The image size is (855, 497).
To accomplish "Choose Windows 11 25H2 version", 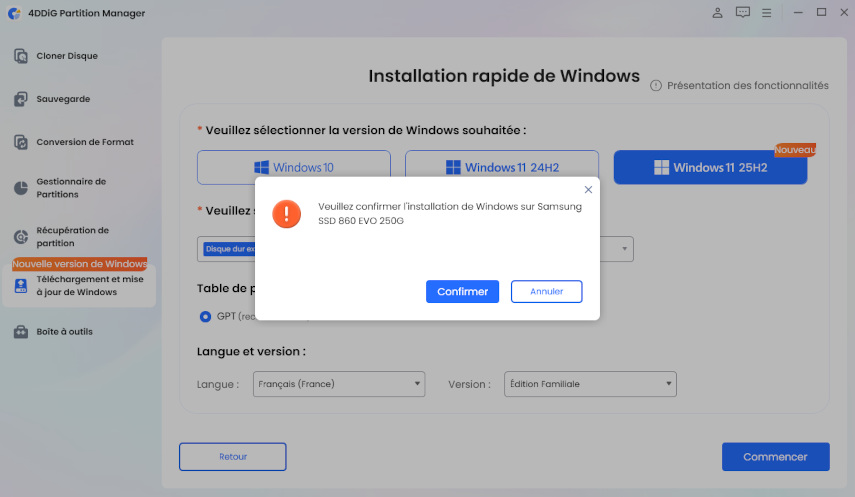I will point(711,167).
